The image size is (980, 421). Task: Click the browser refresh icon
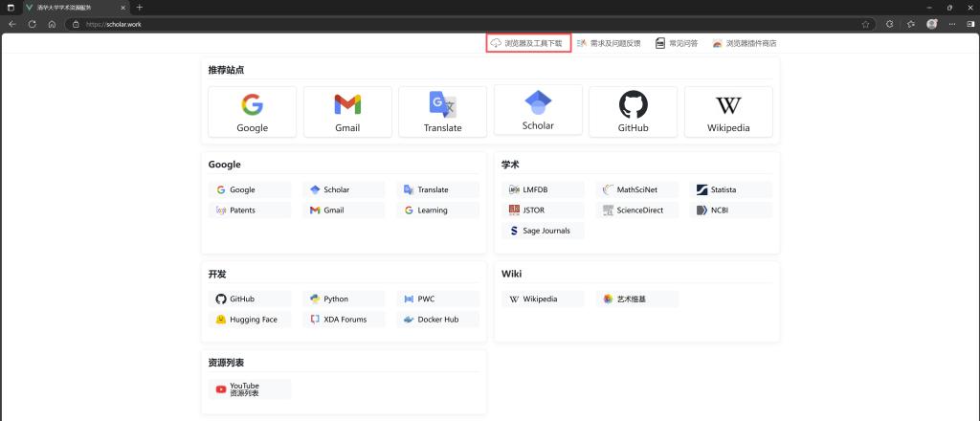coord(32,24)
